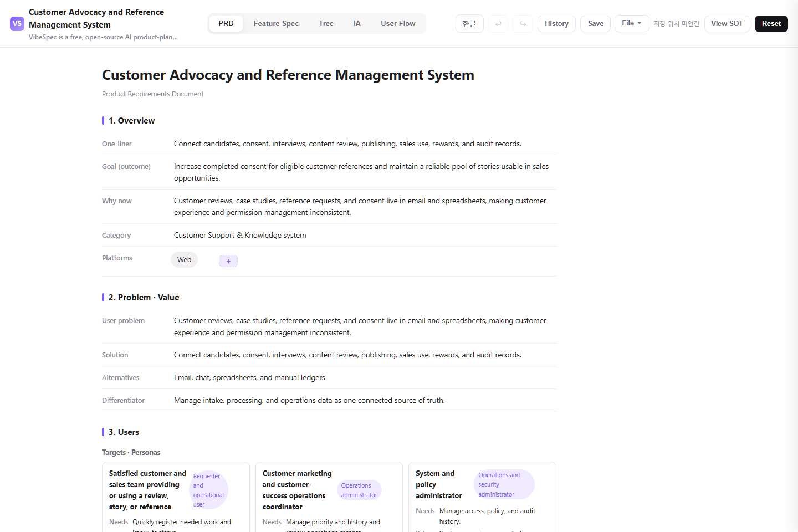Click the black Reset button
798x532 pixels.
click(x=771, y=24)
